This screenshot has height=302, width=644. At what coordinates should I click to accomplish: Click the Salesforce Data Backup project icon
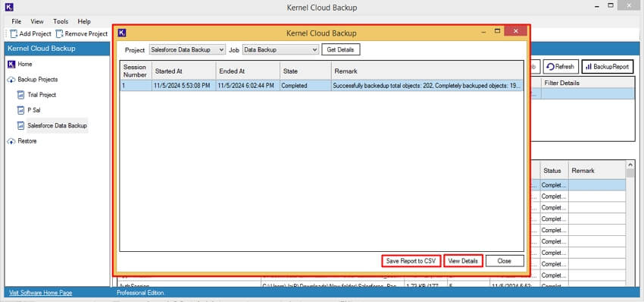tap(21, 125)
